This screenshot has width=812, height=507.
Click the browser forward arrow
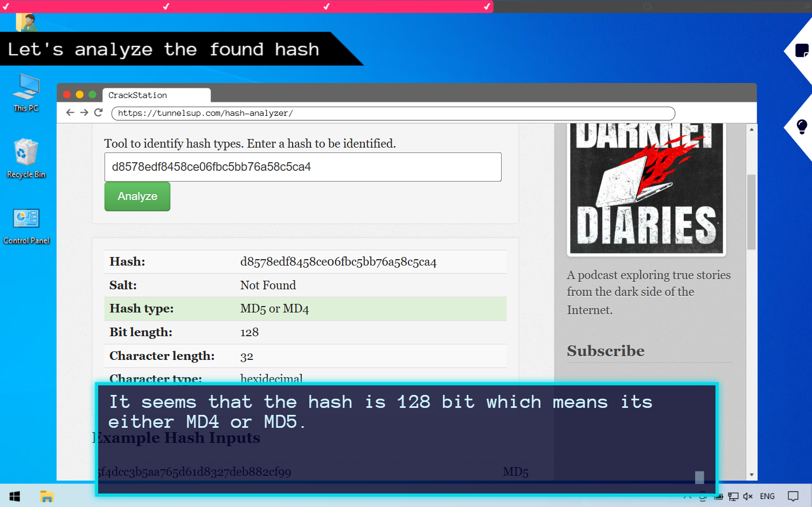click(84, 113)
